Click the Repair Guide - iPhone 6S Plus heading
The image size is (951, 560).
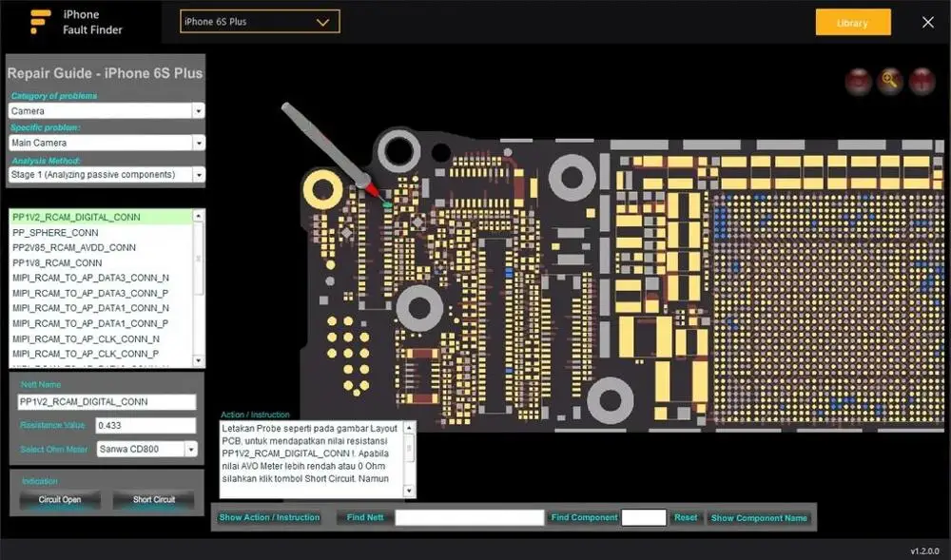(x=105, y=73)
